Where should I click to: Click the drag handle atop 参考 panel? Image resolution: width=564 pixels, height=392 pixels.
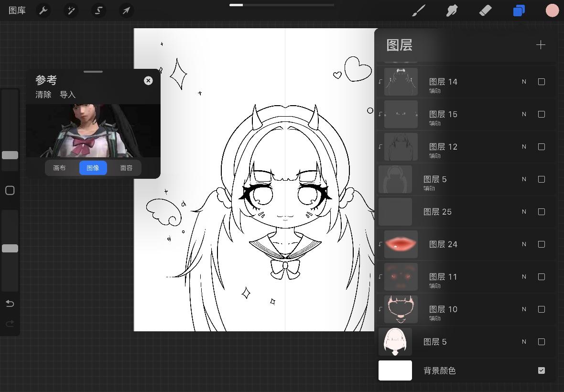(x=93, y=72)
